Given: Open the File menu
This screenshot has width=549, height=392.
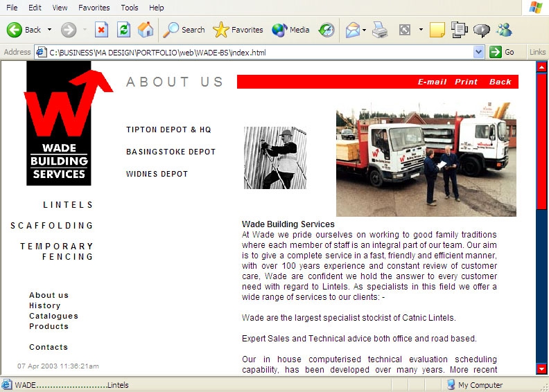Looking at the screenshot, I should tap(12, 8).
